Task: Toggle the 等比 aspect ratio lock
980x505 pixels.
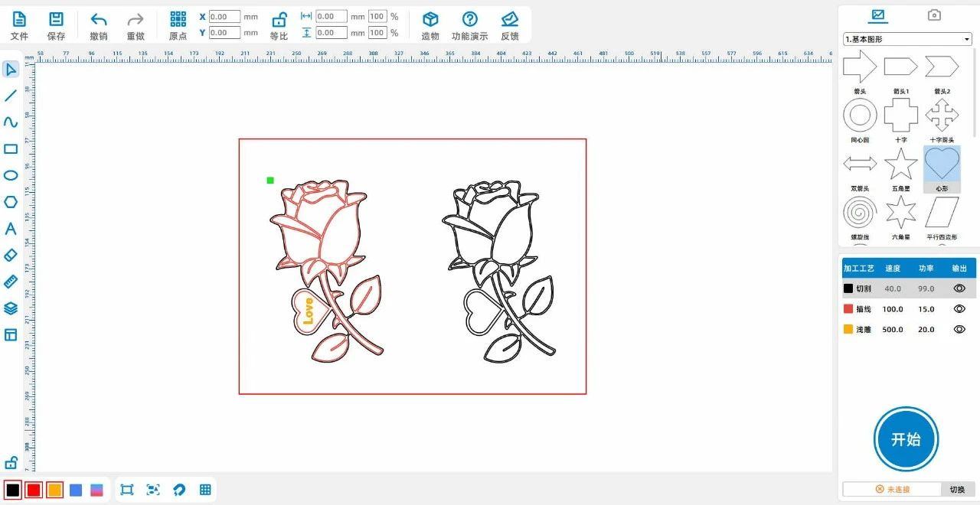Action: click(x=279, y=20)
